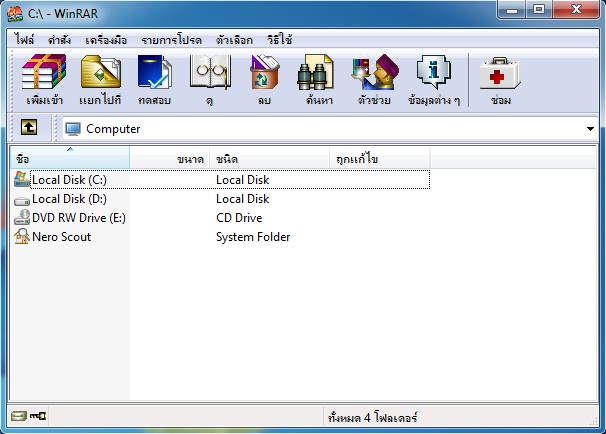Click Local Disk type cell for C:
This screenshot has width=606, height=434.
point(242,180)
